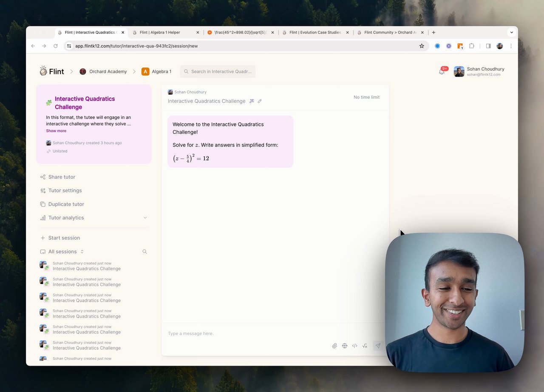Viewport: 544px width, 392px height.
Task: Click the search sessions magnifier icon
Action: (144, 252)
